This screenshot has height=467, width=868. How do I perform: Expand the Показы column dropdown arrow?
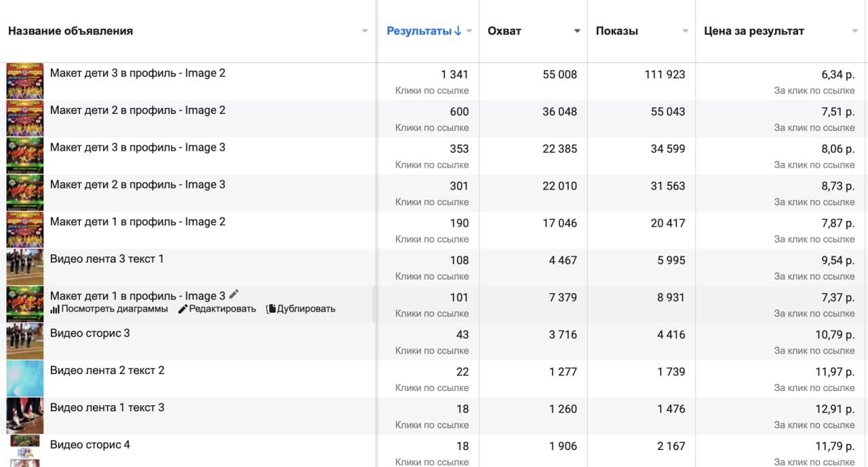pos(686,31)
